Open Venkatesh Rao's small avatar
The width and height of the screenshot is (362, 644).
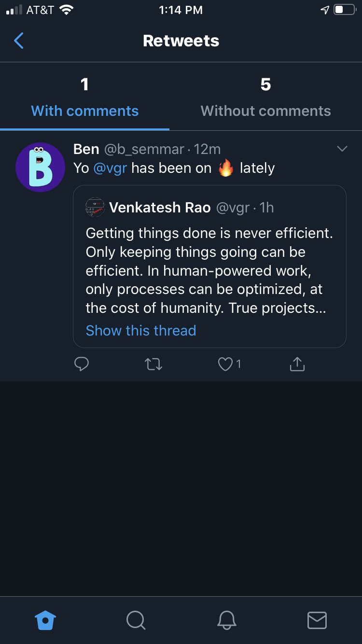click(x=95, y=208)
